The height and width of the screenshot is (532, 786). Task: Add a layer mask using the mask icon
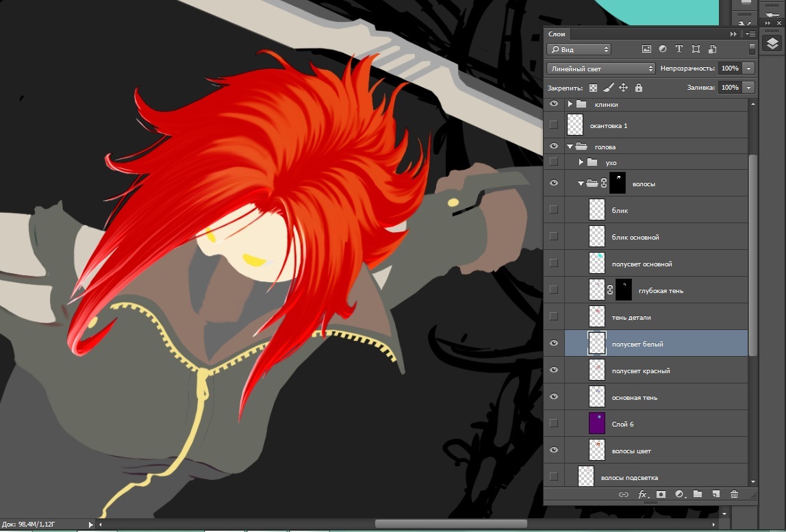(x=661, y=494)
